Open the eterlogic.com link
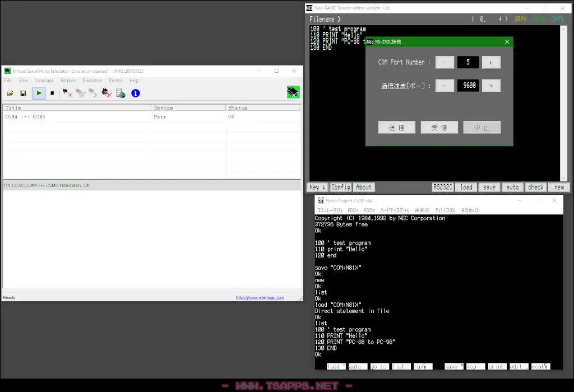Screen dimensions: 574x392 point(260,298)
